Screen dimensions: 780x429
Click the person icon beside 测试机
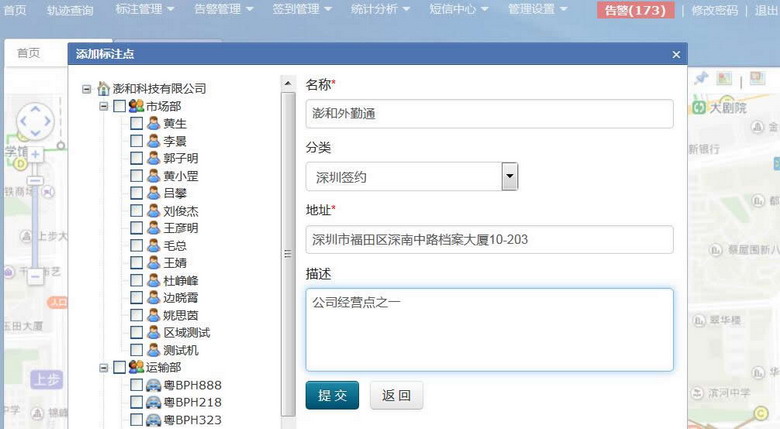(153, 349)
